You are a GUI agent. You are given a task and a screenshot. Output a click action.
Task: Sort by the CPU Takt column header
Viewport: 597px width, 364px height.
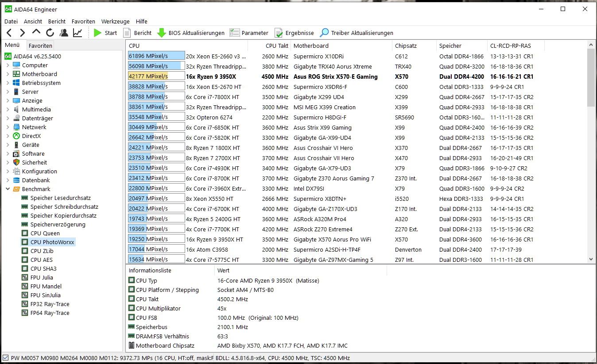[269, 46]
